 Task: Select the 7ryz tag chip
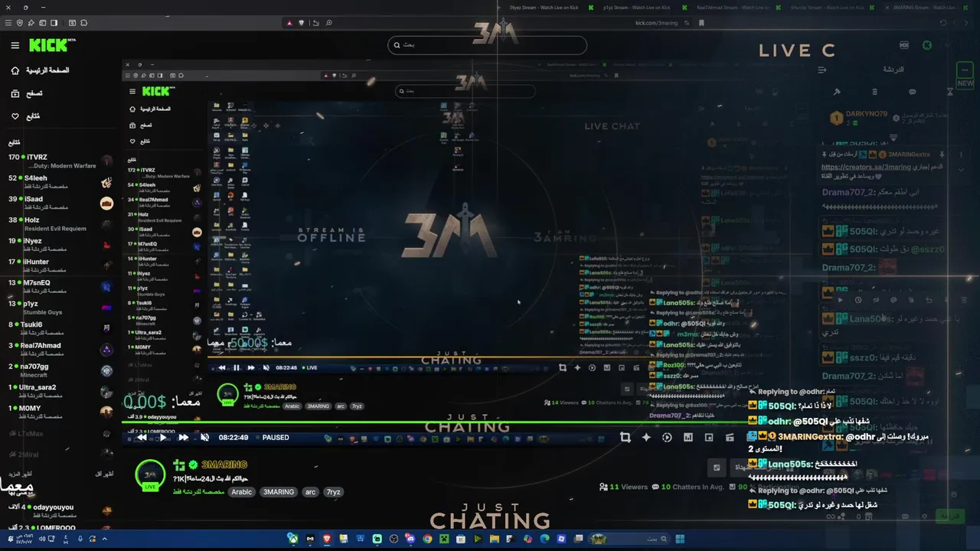pos(333,492)
